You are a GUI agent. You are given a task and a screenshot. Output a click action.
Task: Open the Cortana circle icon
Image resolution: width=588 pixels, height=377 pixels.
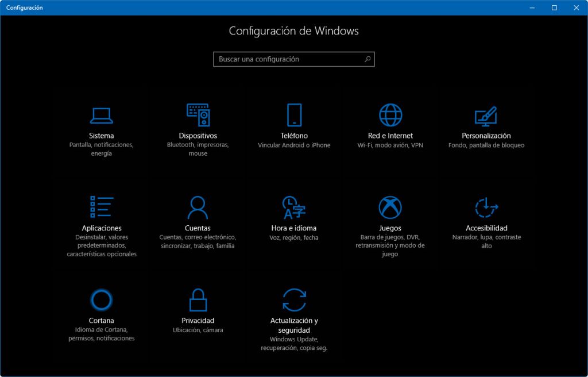coord(101,299)
